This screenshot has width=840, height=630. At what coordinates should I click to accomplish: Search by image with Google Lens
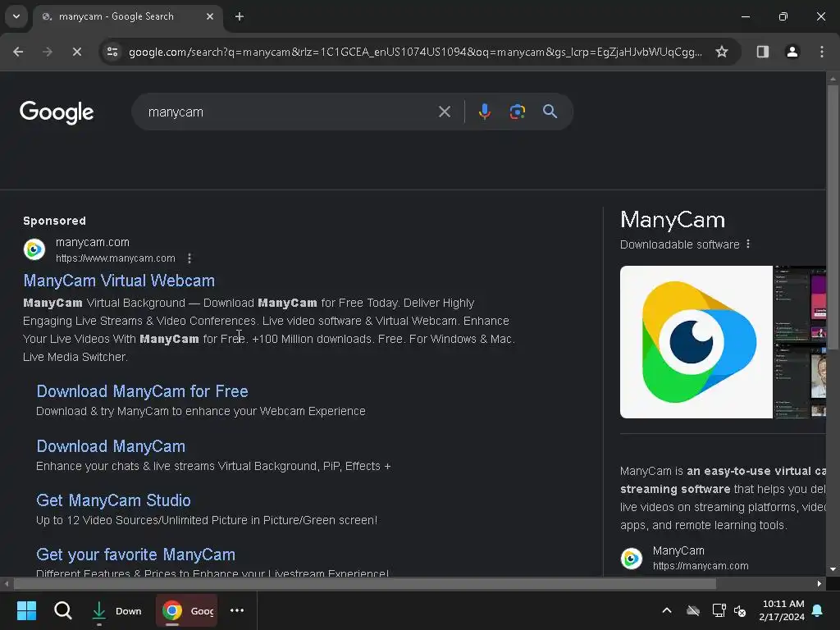click(517, 112)
